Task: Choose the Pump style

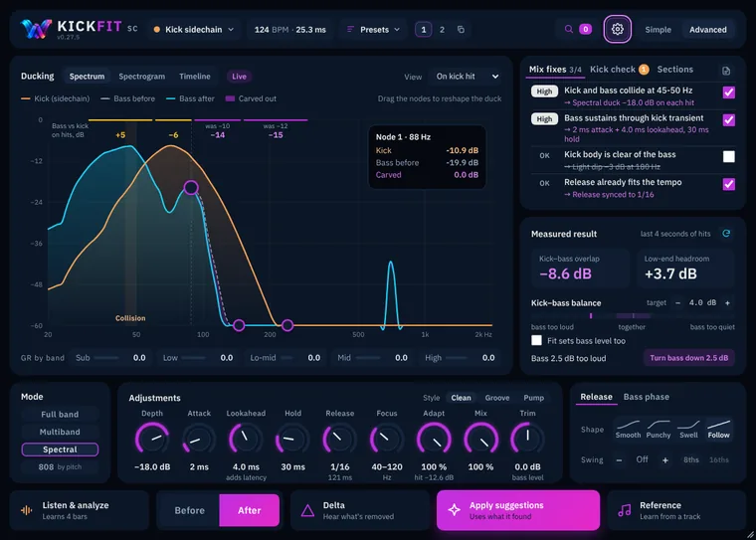Action: pyautogui.click(x=534, y=398)
